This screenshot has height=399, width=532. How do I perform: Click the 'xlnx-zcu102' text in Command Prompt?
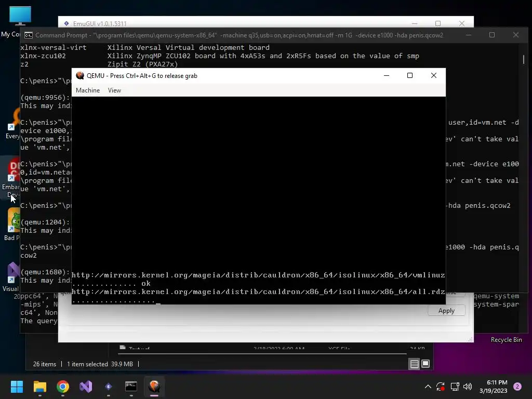click(x=43, y=56)
